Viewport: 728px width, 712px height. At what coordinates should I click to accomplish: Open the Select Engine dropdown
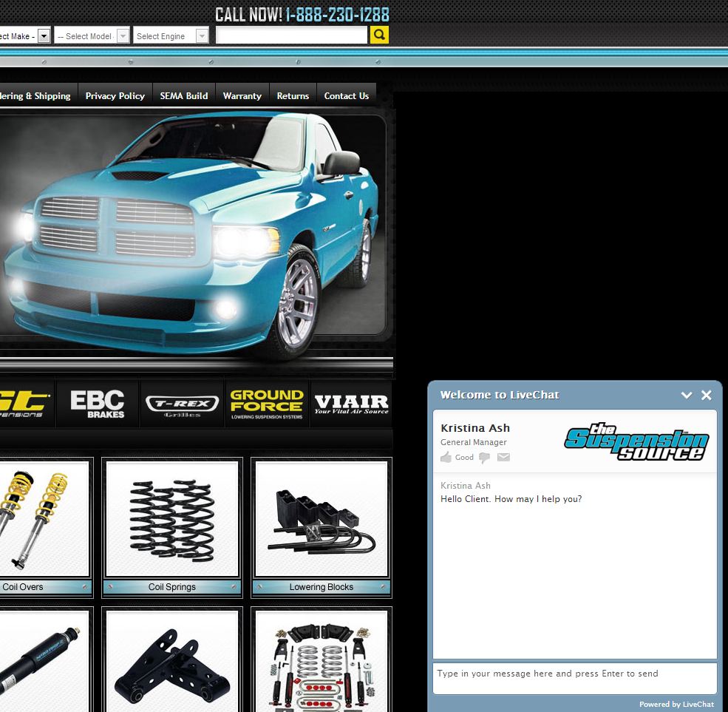point(171,35)
